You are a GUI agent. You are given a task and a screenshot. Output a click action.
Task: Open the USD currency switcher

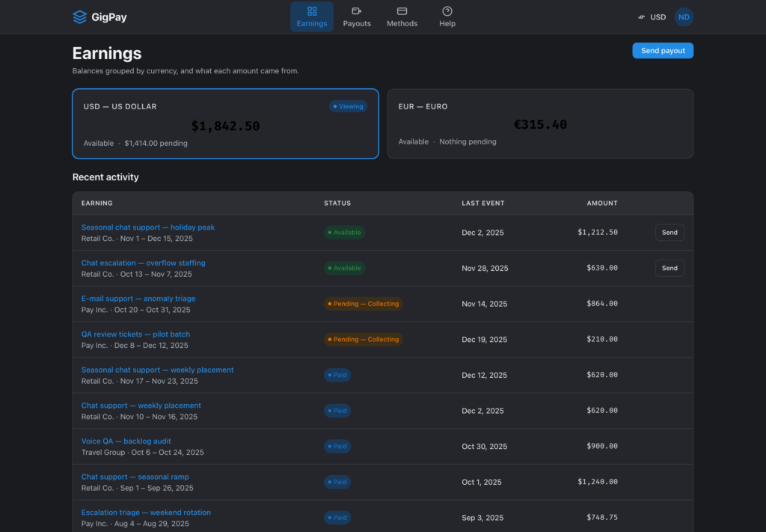(652, 17)
